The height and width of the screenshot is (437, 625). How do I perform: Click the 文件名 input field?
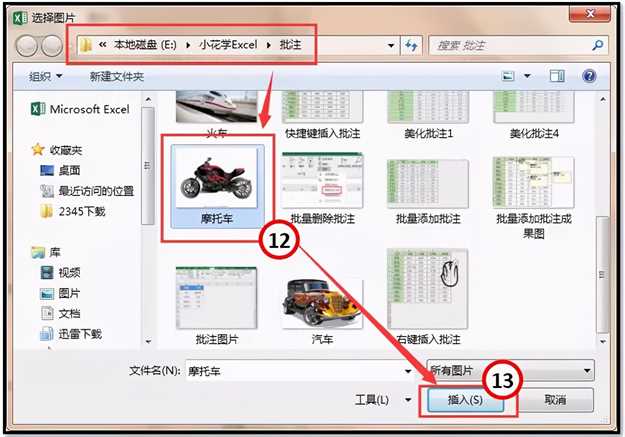[300, 370]
